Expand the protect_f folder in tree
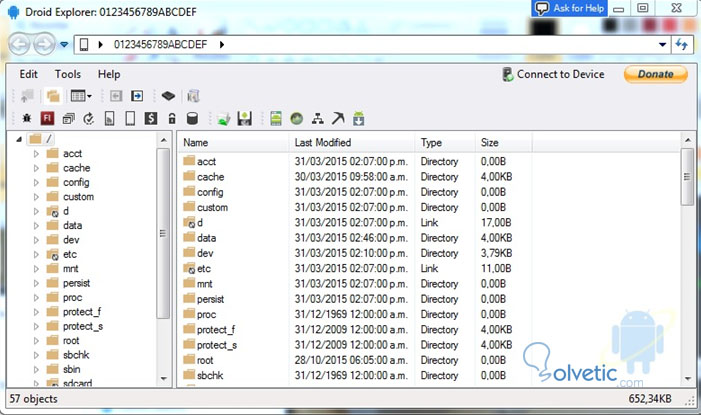 coord(36,312)
